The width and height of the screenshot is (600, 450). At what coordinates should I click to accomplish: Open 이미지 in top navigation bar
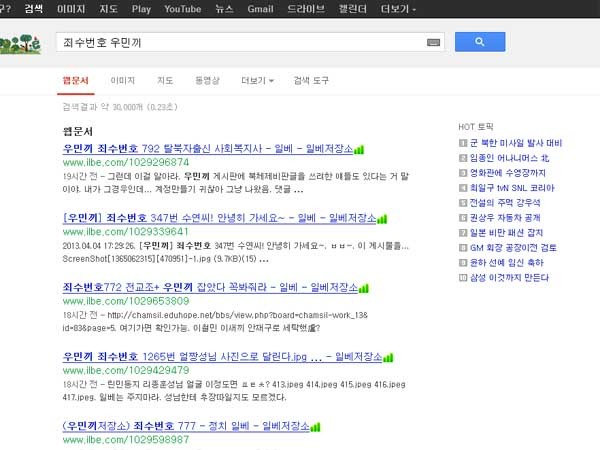point(71,9)
